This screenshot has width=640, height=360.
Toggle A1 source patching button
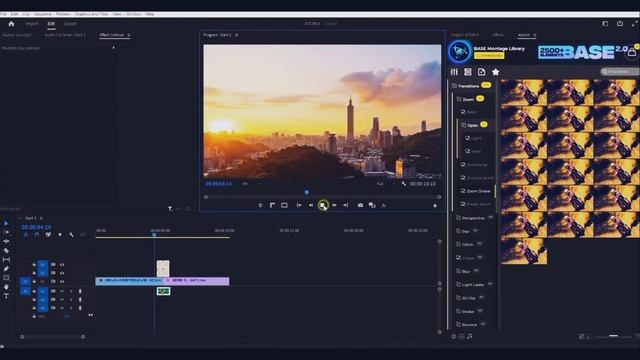coord(25,291)
